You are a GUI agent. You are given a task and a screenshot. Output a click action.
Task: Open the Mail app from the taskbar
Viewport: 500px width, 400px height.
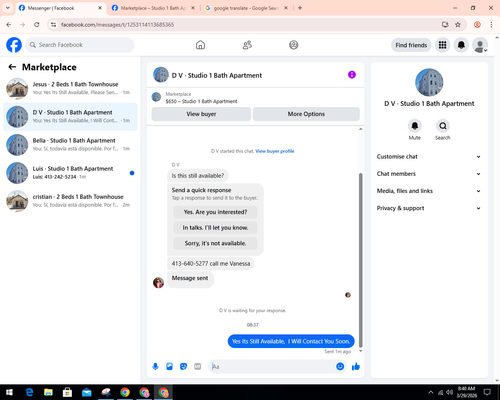coord(87,392)
